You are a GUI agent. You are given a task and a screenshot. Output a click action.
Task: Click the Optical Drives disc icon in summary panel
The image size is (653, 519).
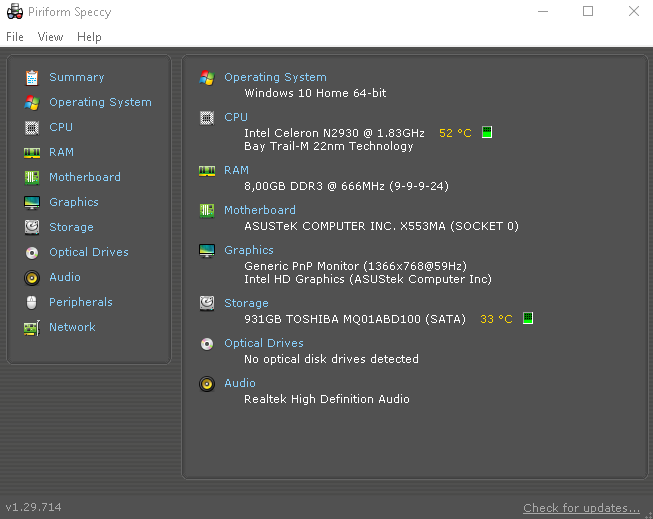[x=207, y=344]
